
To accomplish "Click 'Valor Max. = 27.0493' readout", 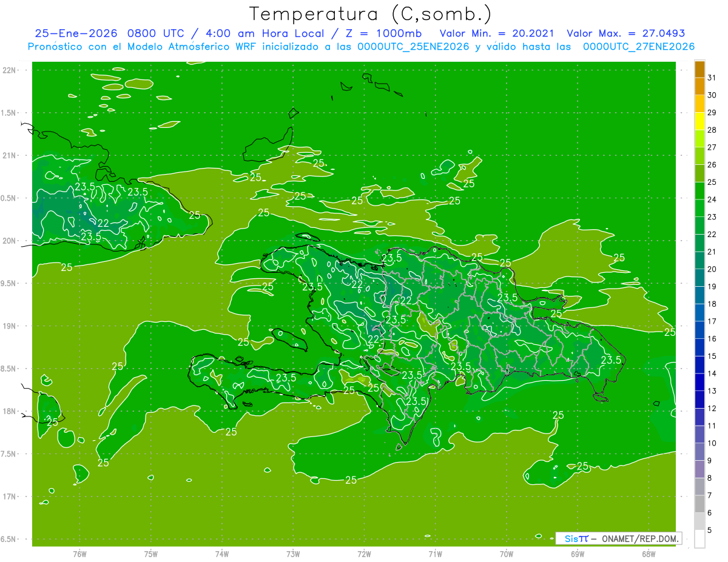I will point(625,33).
